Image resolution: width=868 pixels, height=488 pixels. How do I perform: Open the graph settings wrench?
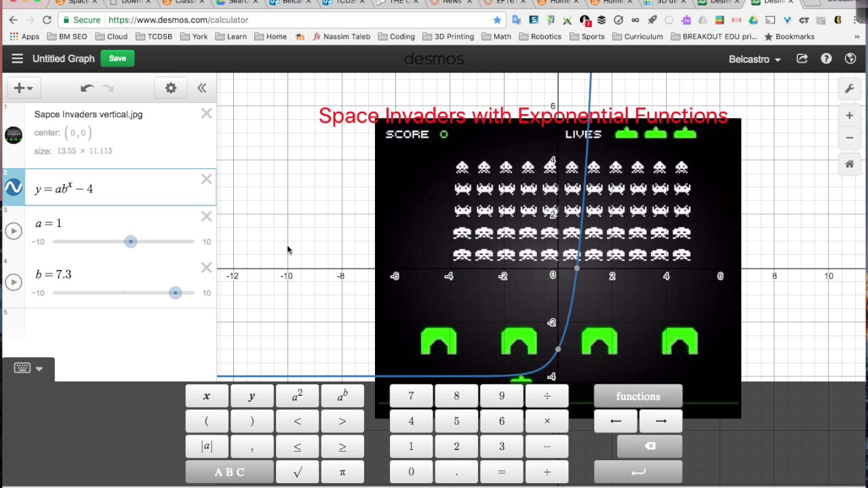click(x=849, y=89)
